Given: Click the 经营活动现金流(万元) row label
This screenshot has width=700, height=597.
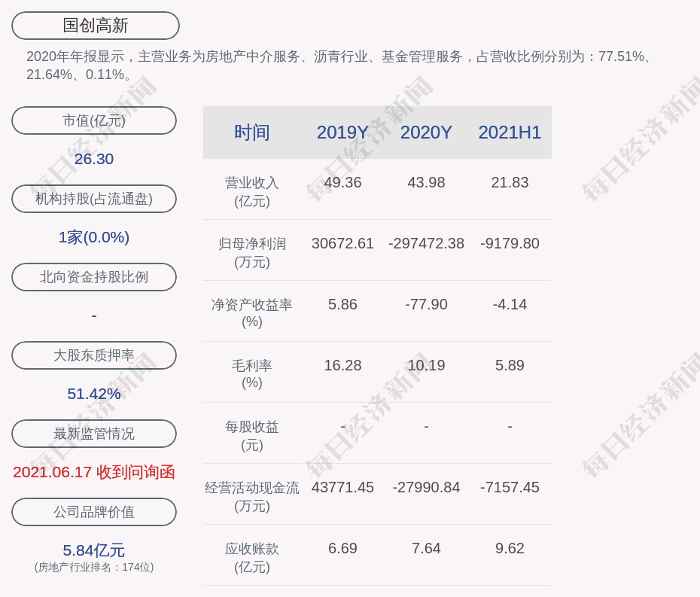Looking at the screenshot, I should [x=252, y=497].
